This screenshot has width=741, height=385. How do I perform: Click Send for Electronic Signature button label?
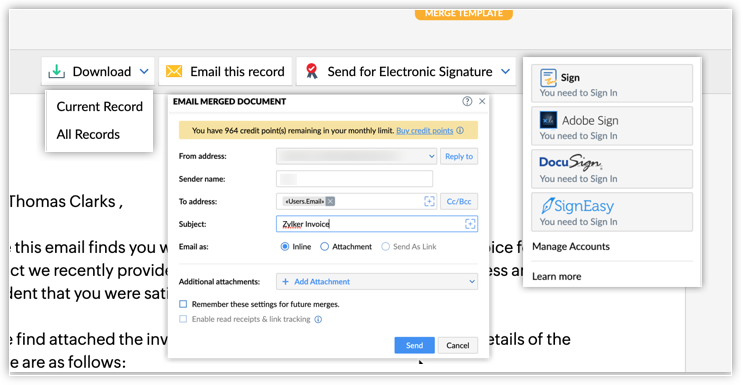(410, 71)
